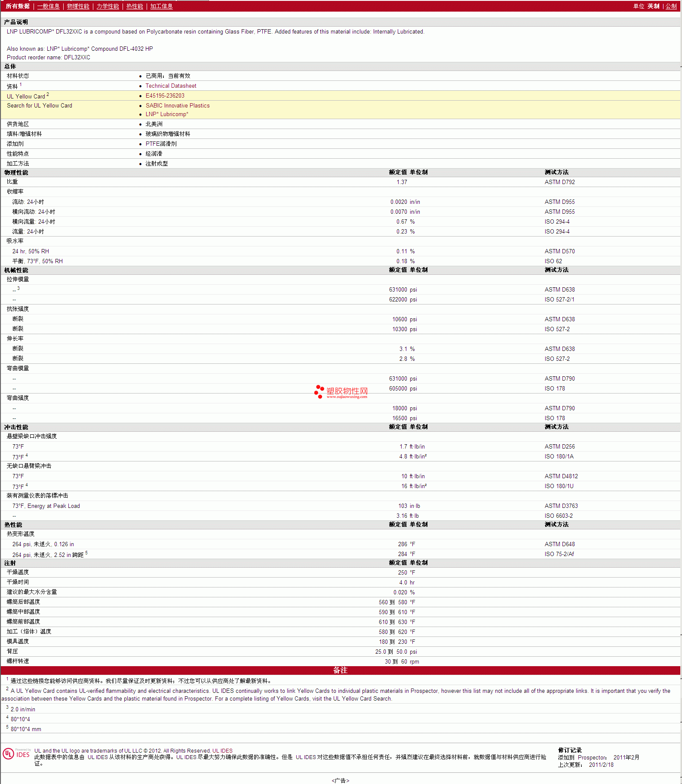Click the 建议的最大水分含量 row label
682x784 pixels.
click(32, 592)
